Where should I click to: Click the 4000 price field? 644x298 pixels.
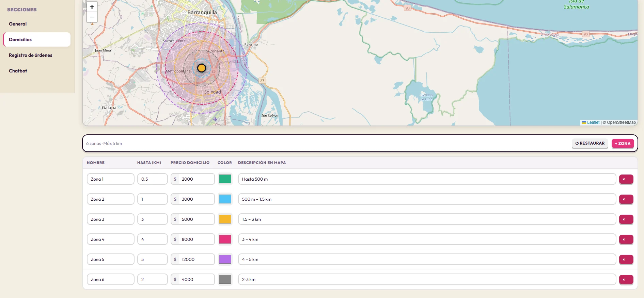[x=197, y=279]
